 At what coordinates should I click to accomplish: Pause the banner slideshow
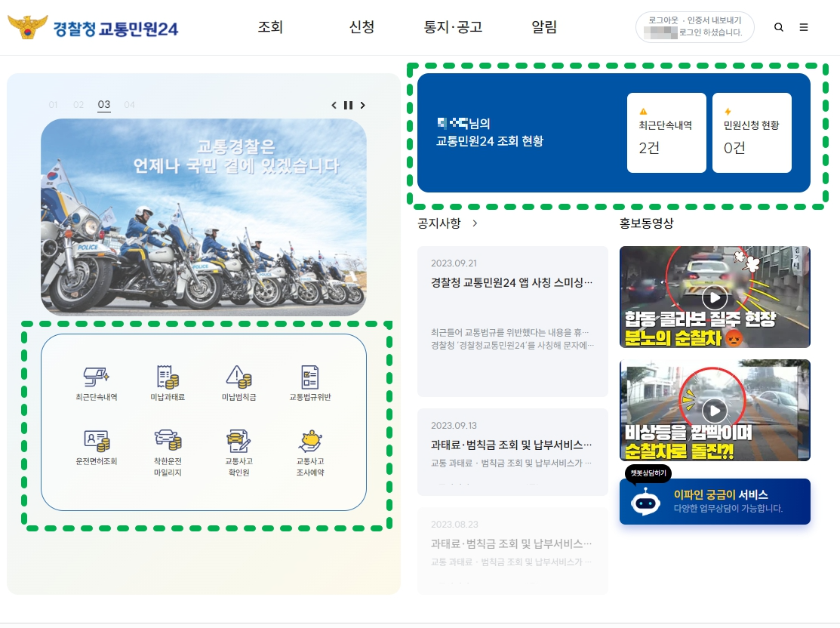(348, 105)
